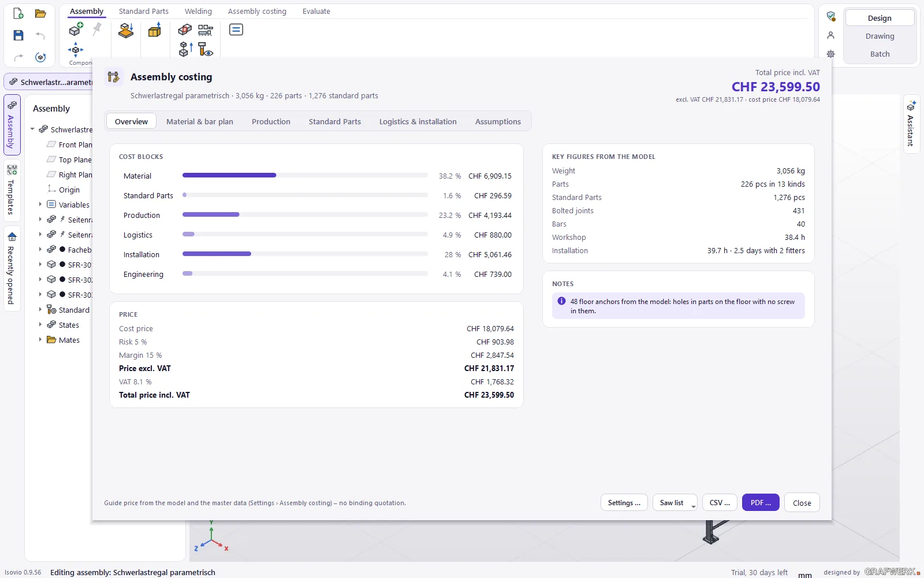The width and height of the screenshot is (924, 578).
Task: Click the orange plate with cube-and-arrow icon
Action: [126, 30]
